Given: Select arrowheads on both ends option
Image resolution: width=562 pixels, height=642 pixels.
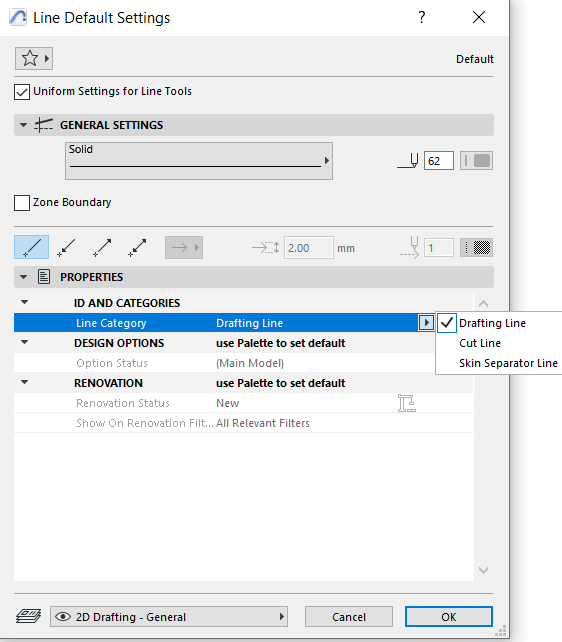Looking at the screenshot, I should [137, 247].
